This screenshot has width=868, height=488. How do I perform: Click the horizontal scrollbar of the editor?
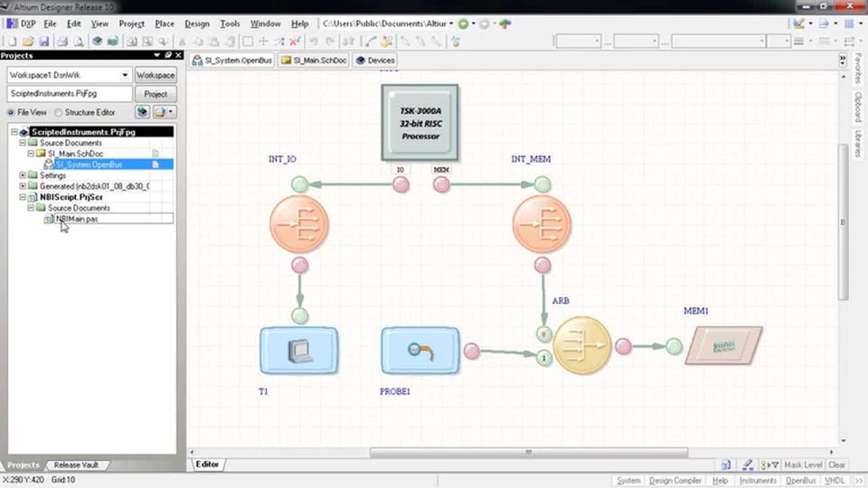click(x=529, y=452)
